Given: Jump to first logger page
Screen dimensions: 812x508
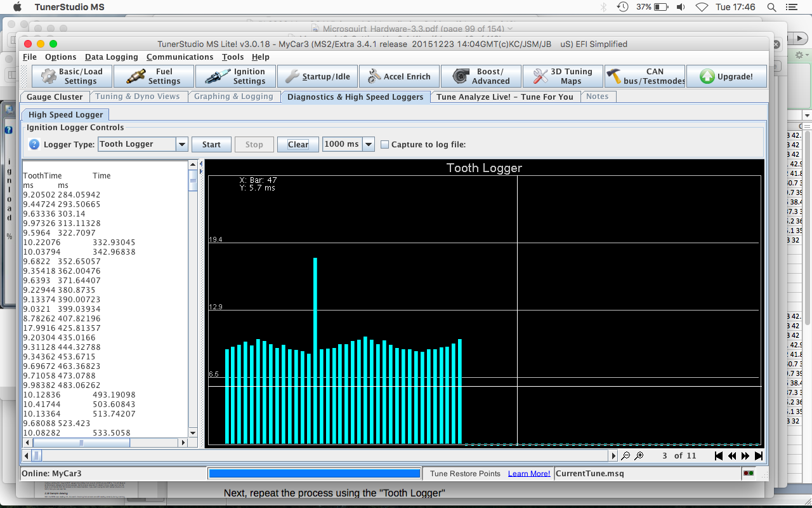Looking at the screenshot, I should [x=719, y=456].
